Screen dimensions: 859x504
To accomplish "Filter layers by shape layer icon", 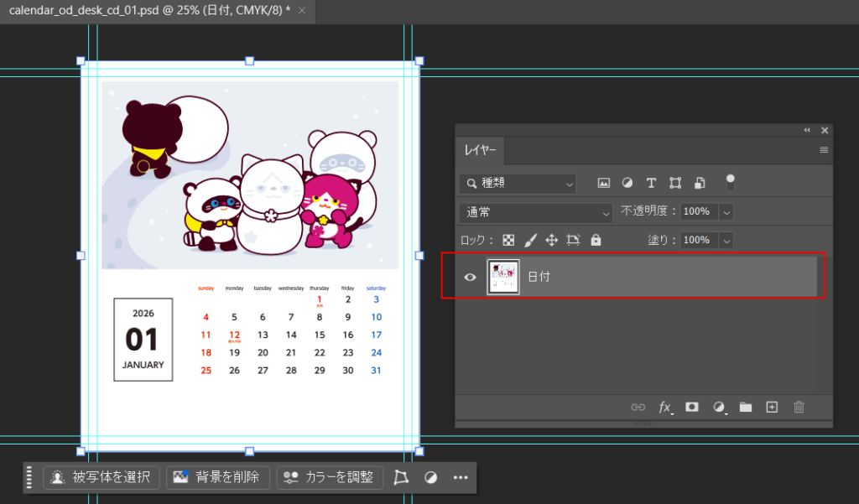I will (675, 183).
